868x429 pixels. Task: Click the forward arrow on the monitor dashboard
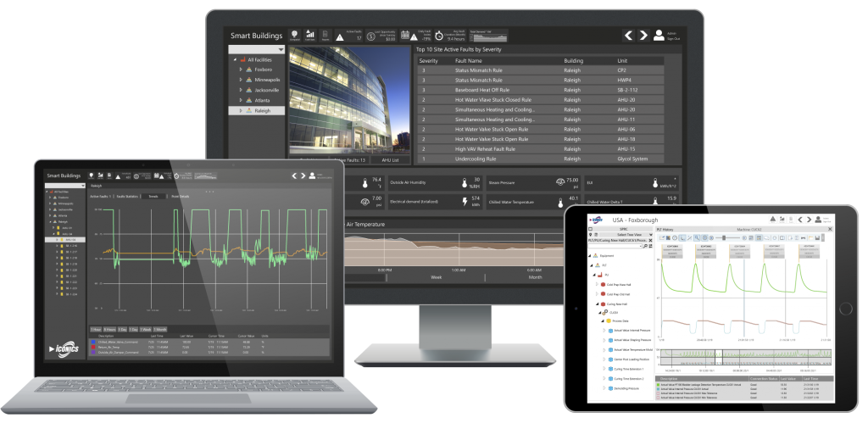click(x=644, y=36)
